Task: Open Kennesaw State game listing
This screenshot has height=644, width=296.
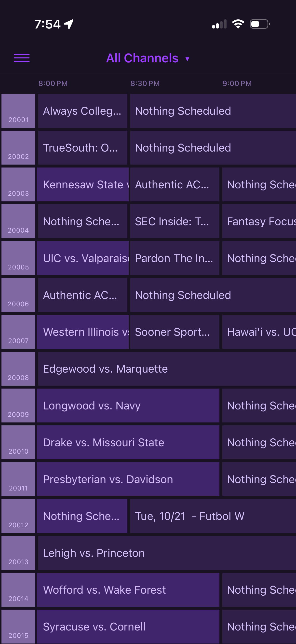Action: pyautogui.click(x=83, y=184)
